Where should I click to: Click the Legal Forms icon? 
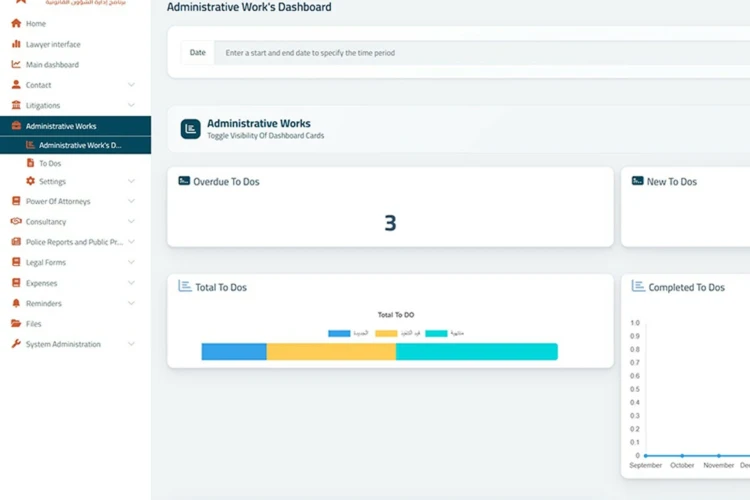tap(16, 262)
